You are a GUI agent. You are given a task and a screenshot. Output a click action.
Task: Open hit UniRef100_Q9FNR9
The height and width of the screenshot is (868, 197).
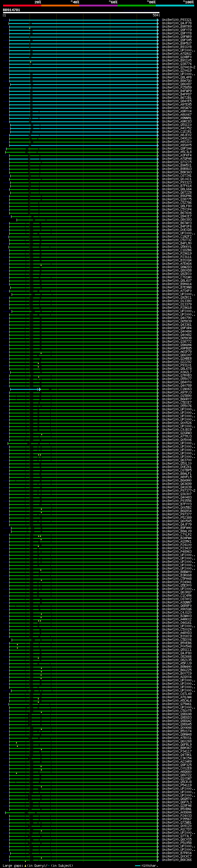176,37
